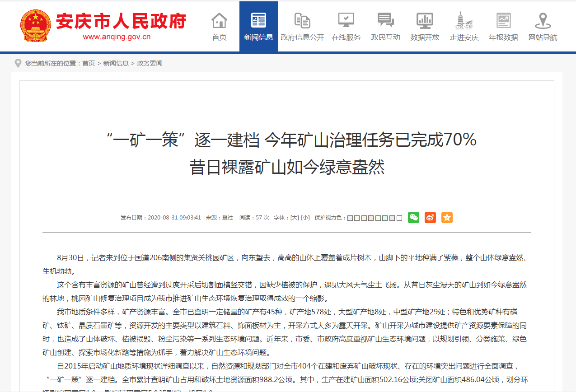The image size is (576, 392).
Task: Pick the light green eye-protection color swatch
Action: [377, 218]
